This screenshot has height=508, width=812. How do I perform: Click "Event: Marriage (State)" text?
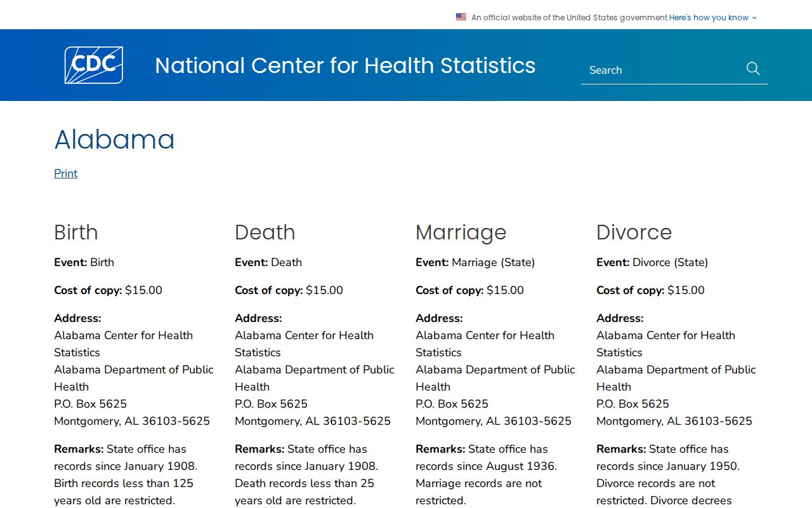click(x=475, y=262)
